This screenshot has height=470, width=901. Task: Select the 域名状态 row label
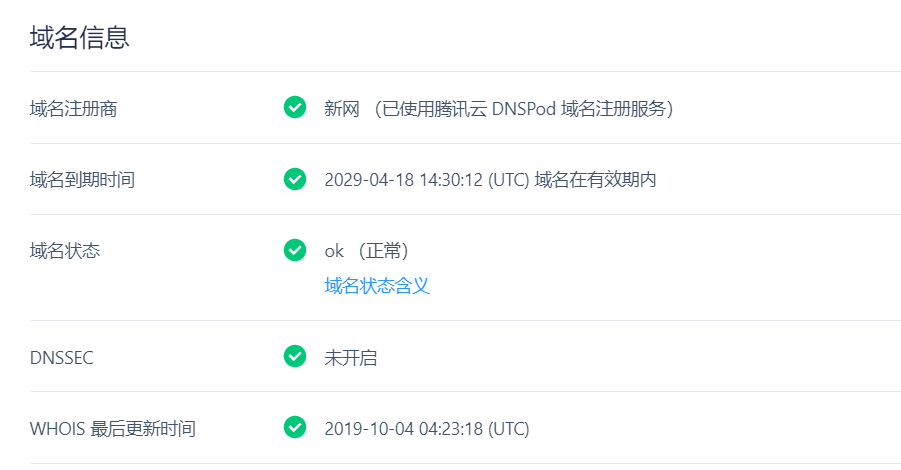(x=65, y=251)
